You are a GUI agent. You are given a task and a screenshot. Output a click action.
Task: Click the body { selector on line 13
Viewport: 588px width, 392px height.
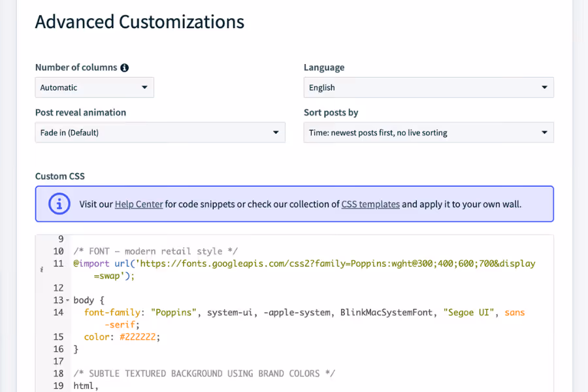point(89,300)
